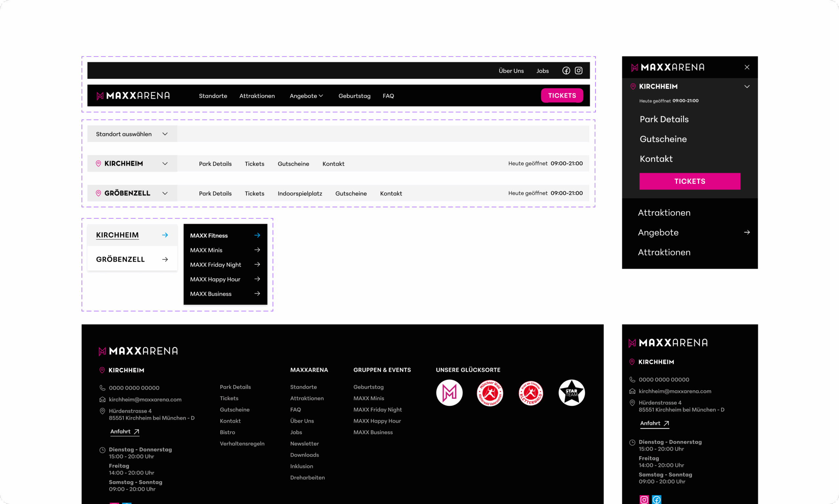Click the pink TICKETS button in navbar

562,96
